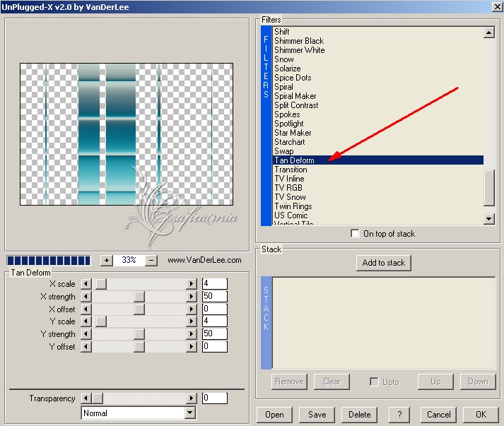Click the X scale right arrow
Screen dimensions: 504x426
click(191, 283)
